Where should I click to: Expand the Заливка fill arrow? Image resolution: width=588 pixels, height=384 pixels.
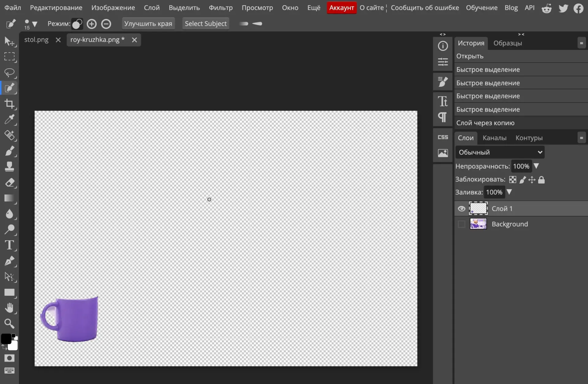pos(509,192)
